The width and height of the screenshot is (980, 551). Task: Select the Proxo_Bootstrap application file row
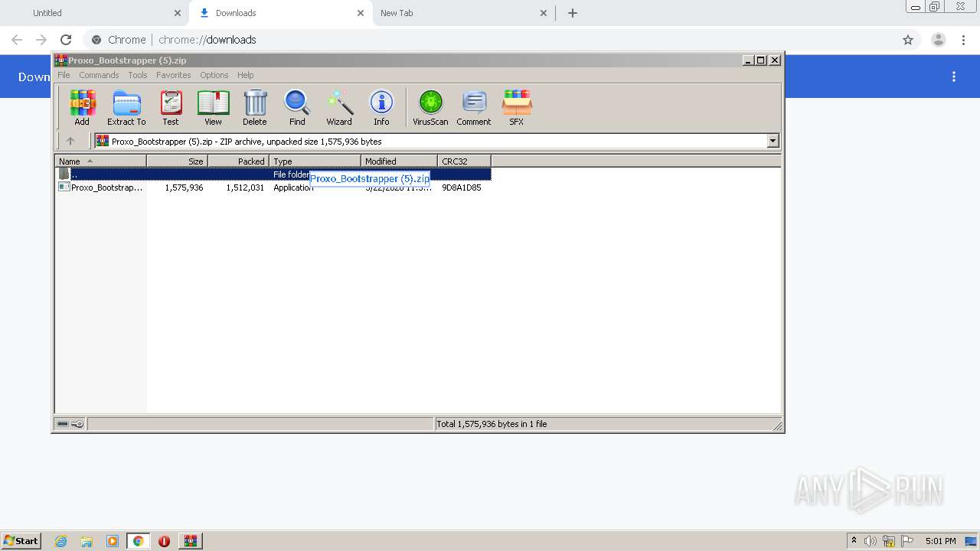coord(273,187)
